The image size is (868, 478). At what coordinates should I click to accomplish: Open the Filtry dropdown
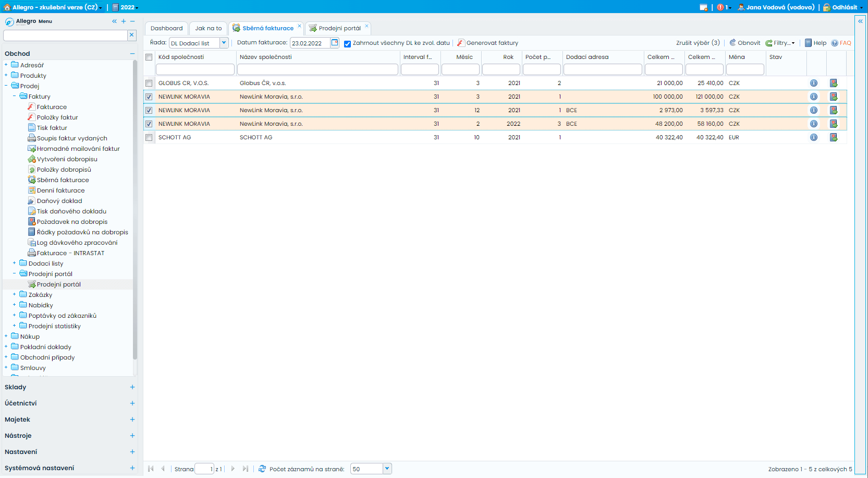click(780, 43)
